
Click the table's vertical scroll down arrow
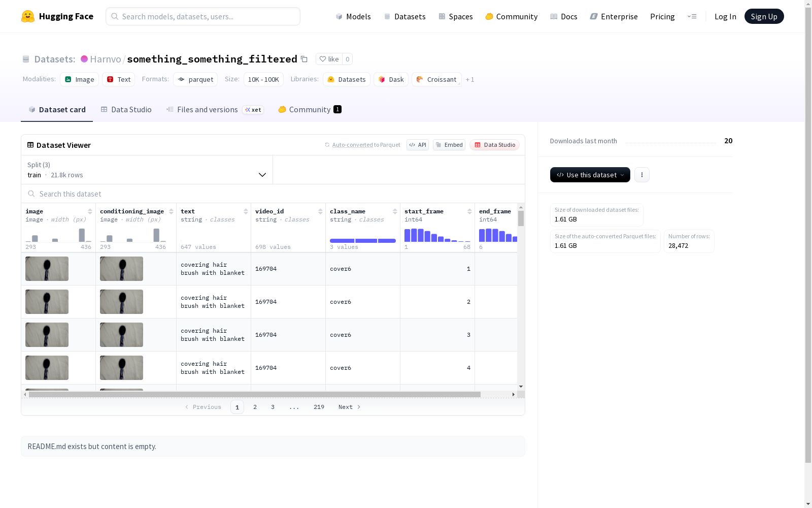click(521, 387)
